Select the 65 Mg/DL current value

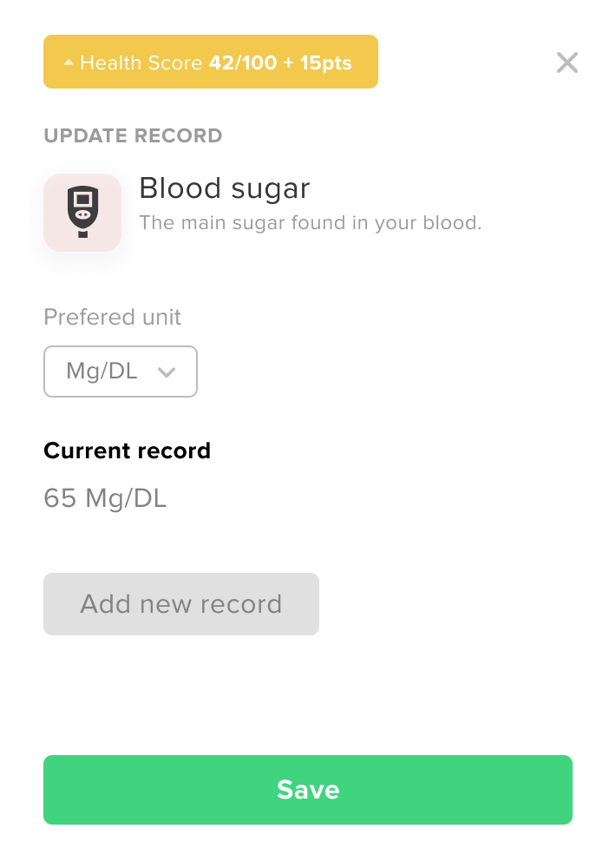click(105, 498)
